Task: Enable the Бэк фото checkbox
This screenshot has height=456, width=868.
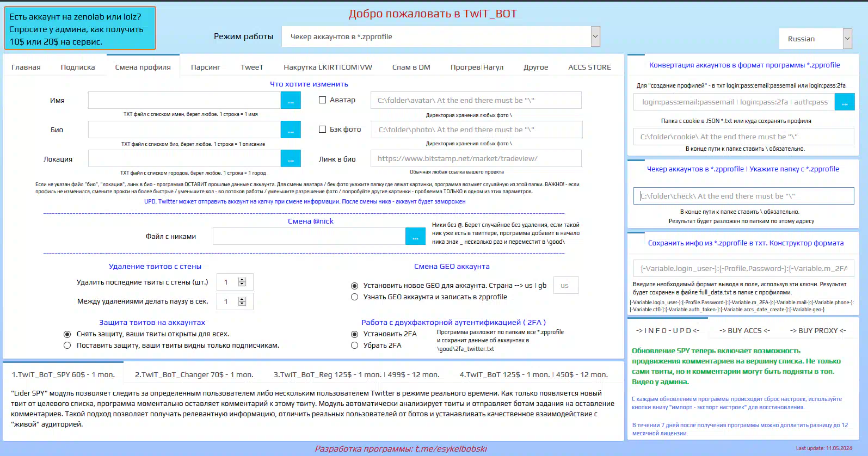Action: coord(323,130)
